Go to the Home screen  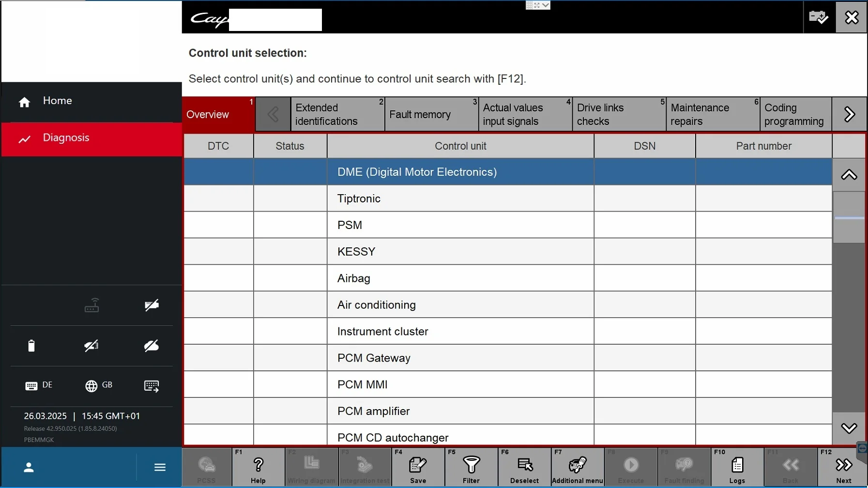pyautogui.click(x=91, y=101)
